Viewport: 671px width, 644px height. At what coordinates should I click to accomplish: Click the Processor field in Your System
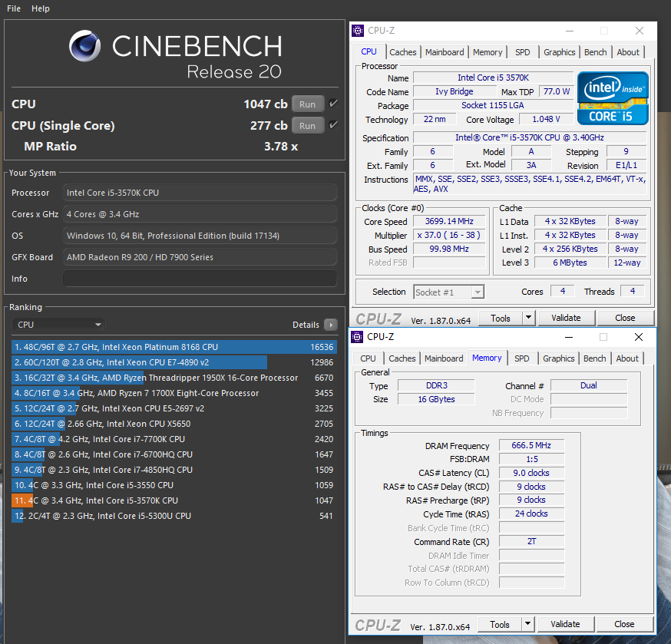tap(200, 193)
